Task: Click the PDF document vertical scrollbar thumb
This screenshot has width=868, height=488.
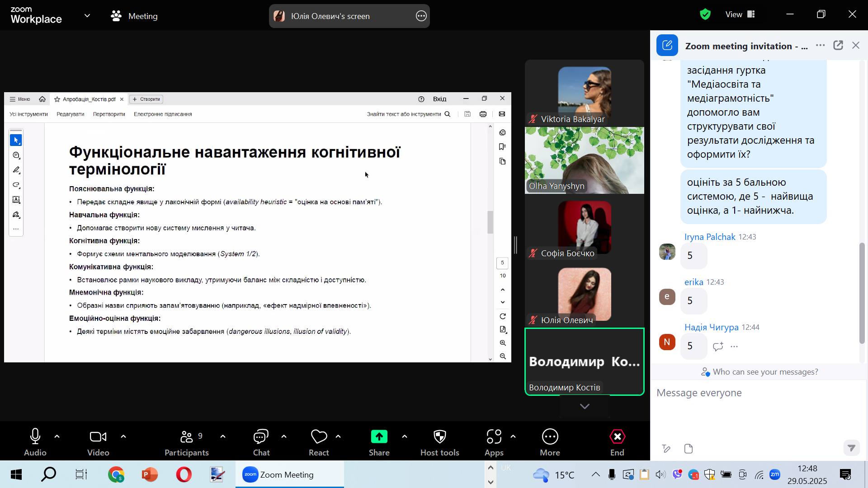Action: click(x=490, y=222)
